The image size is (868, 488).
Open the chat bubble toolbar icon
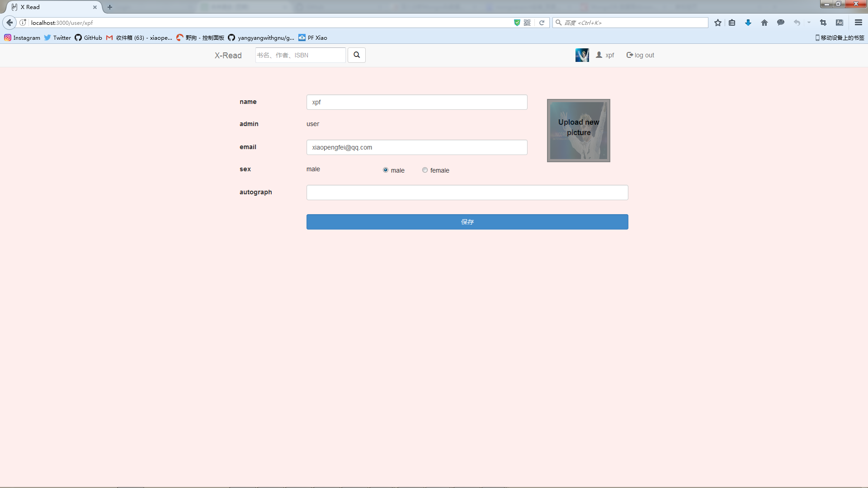[x=781, y=23]
